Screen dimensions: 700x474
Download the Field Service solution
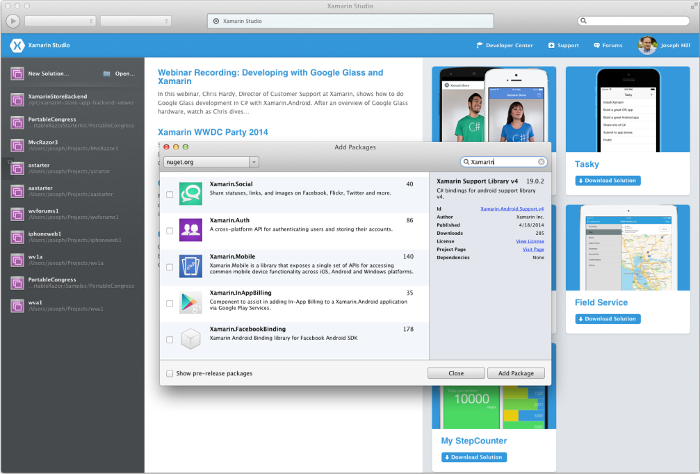608,319
